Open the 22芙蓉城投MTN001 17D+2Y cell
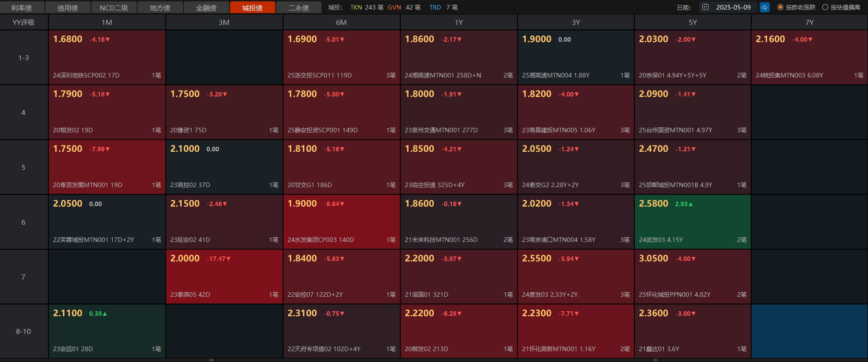This screenshot has height=362, width=868. (x=107, y=222)
